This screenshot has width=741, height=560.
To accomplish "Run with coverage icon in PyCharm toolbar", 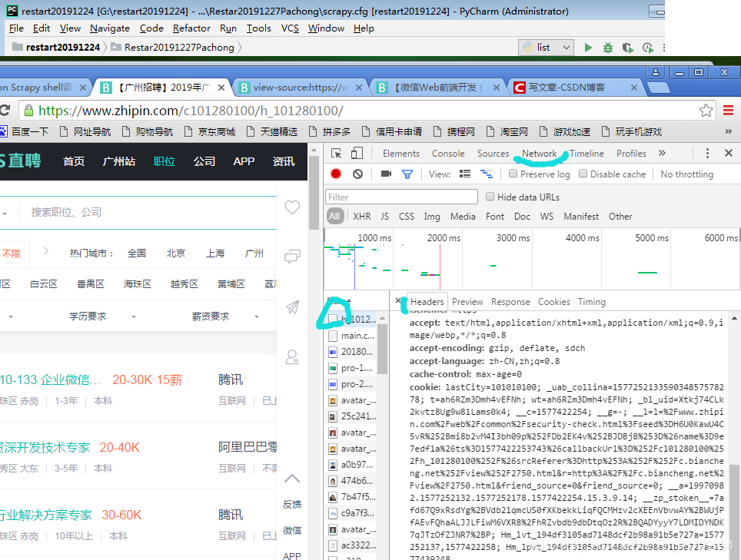I will (x=627, y=48).
